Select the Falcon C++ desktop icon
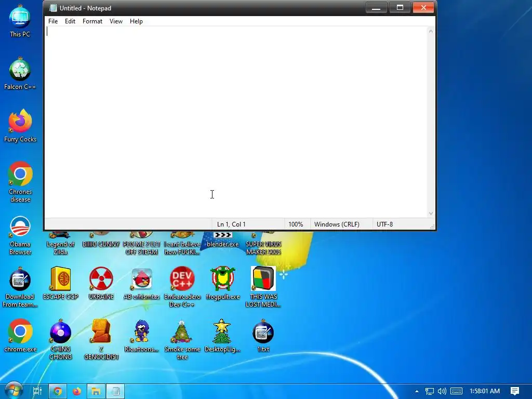Image resolution: width=532 pixels, height=399 pixels. pos(20,74)
